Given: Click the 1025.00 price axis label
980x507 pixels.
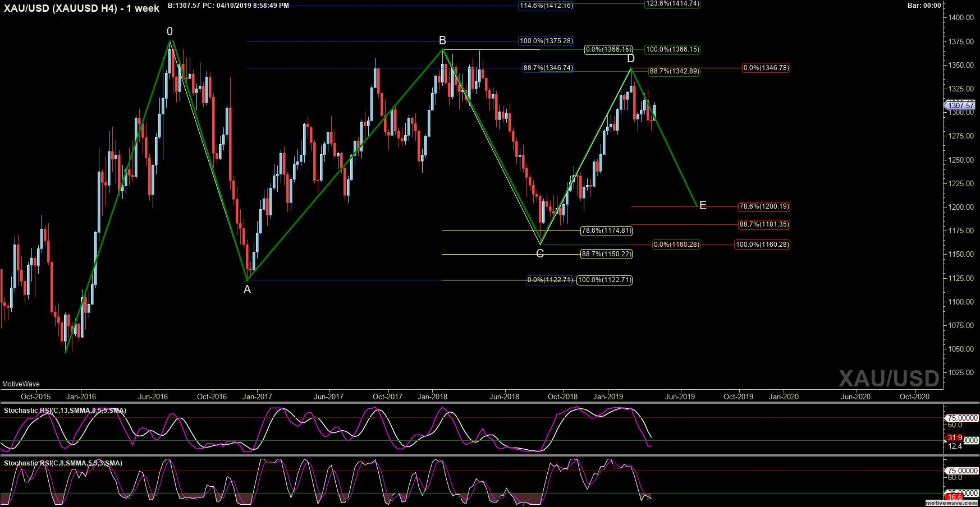Looking at the screenshot, I should click(x=961, y=372).
